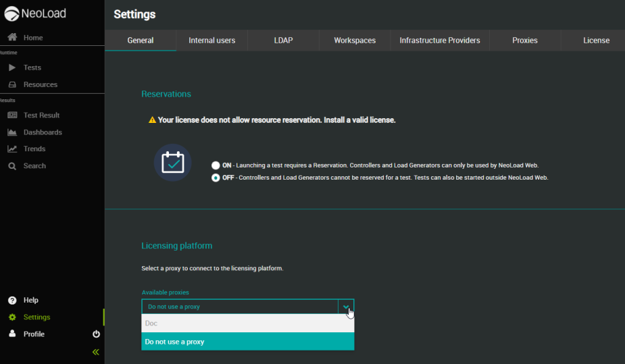625x364 pixels.
Task: Select the OFF reservation radio button
Action: point(216,178)
